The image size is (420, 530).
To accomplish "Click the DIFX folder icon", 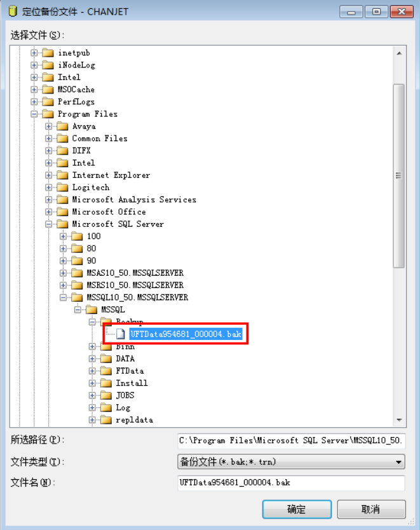I will (x=62, y=151).
